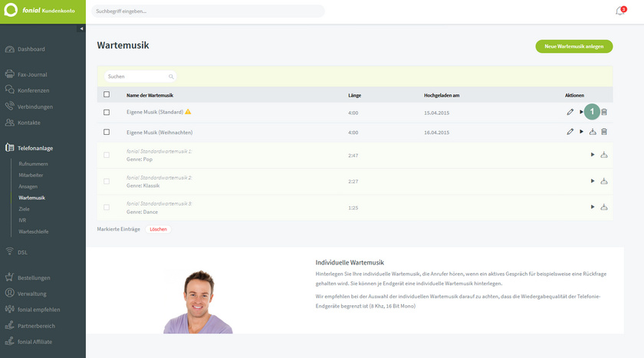Click trash icon for Eigene Musik (Weihnachten)
Viewport: 644px width, 358px height.
[604, 132]
